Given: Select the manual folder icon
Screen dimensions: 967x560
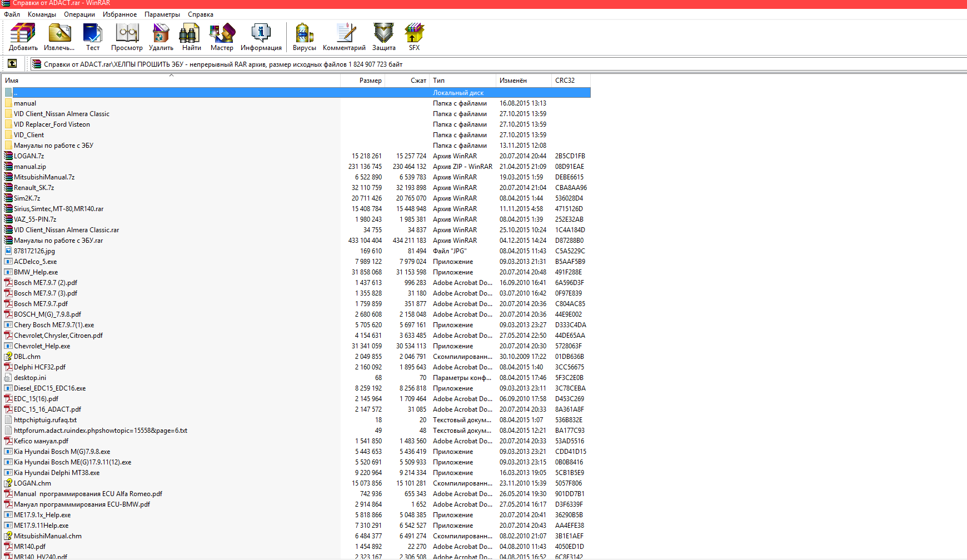Looking at the screenshot, I should click(8, 103).
